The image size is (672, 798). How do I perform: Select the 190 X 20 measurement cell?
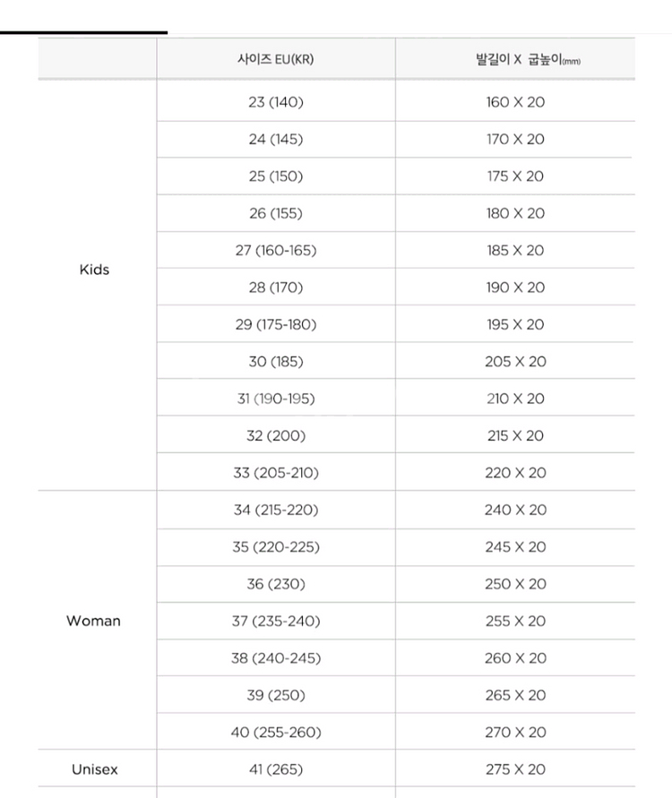[515, 287]
